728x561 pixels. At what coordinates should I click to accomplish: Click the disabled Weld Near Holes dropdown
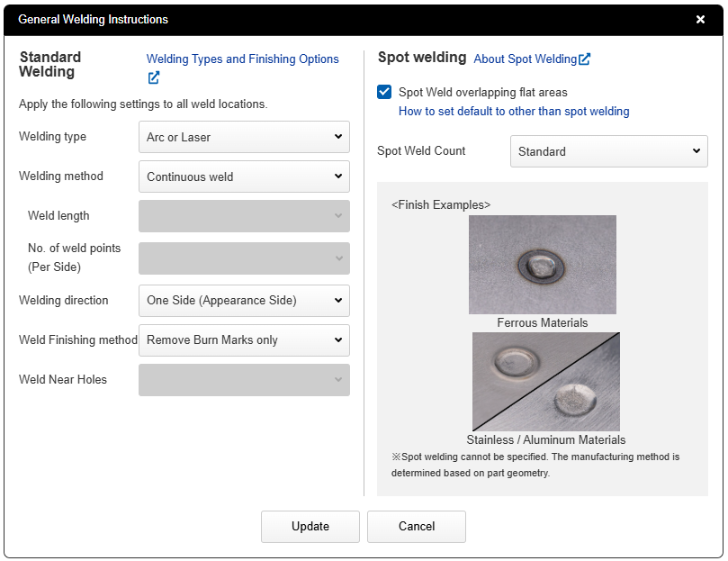tap(244, 380)
